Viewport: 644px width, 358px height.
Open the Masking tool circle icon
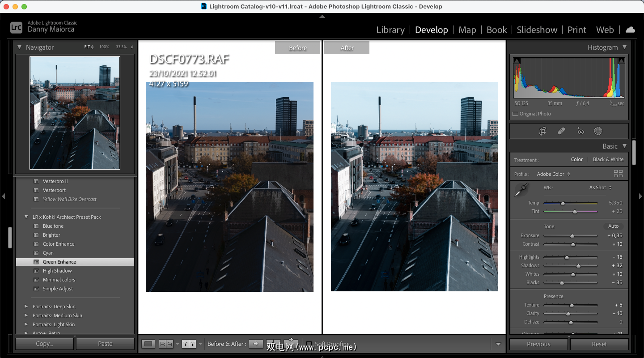(x=598, y=131)
